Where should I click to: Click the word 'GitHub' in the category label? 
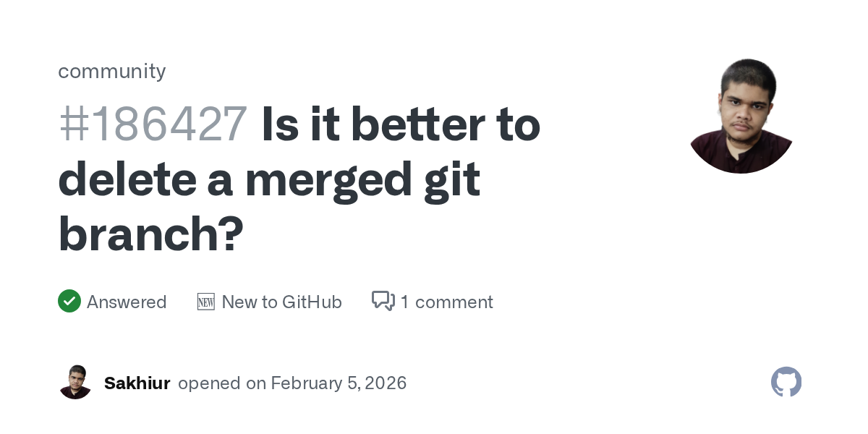(312, 302)
